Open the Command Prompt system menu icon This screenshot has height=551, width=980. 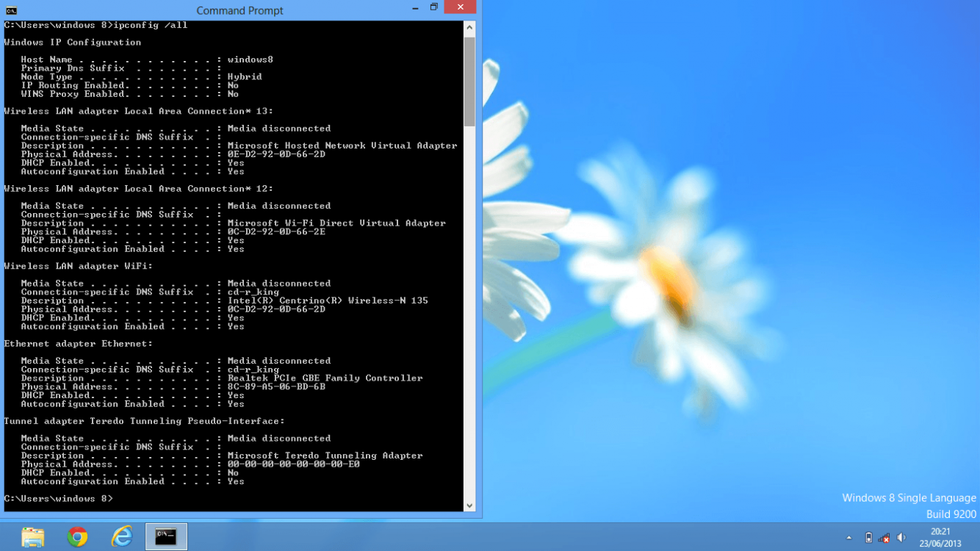[11, 10]
